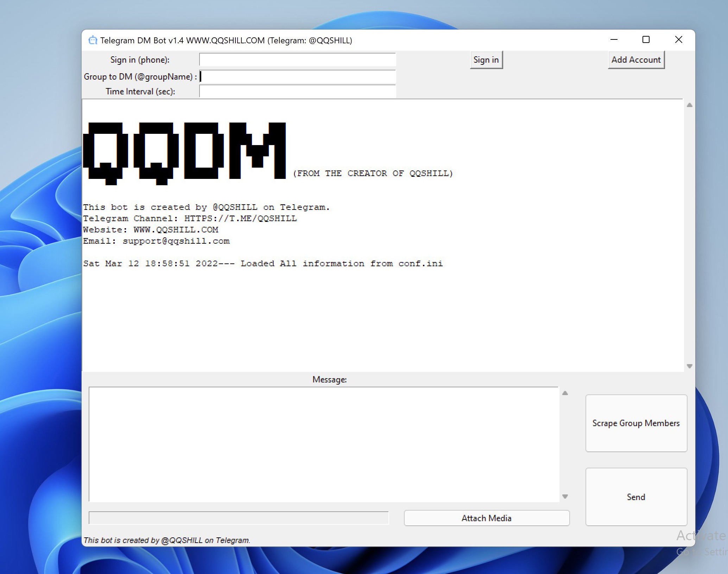Click the WWW.QQSHILL.COM website text in log
Viewport: 728px width, 574px height.
(176, 230)
